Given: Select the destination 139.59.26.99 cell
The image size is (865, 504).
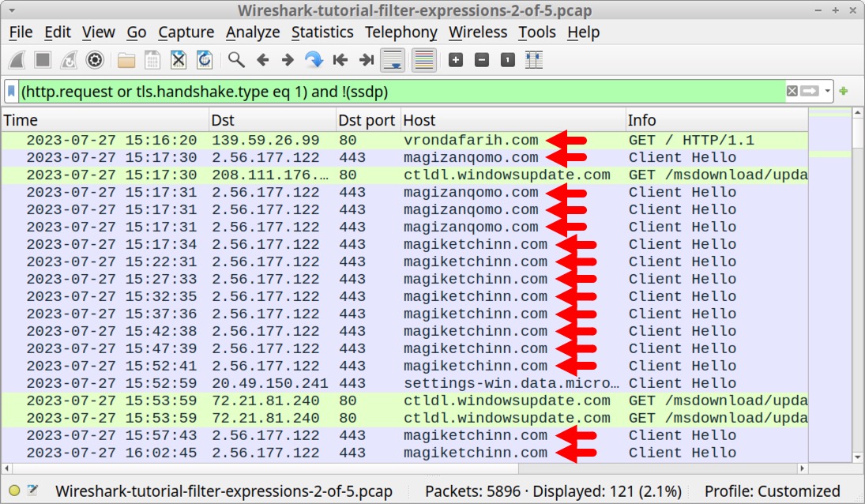Looking at the screenshot, I should [265, 140].
